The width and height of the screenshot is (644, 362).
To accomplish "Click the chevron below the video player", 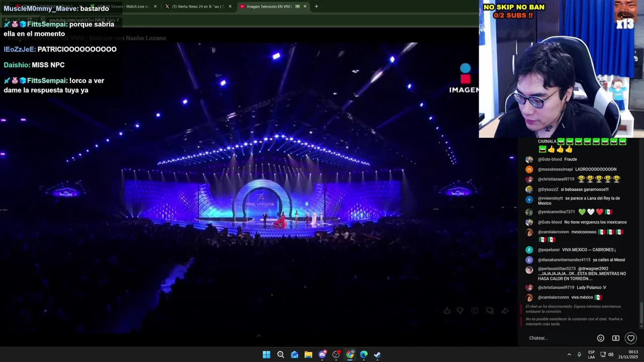I will [x=259, y=336].
